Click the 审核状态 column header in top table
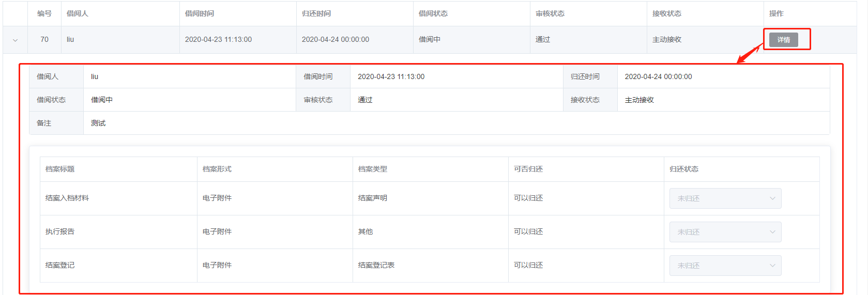Screen dimensions: 868x295 click(x=550, y=13)
